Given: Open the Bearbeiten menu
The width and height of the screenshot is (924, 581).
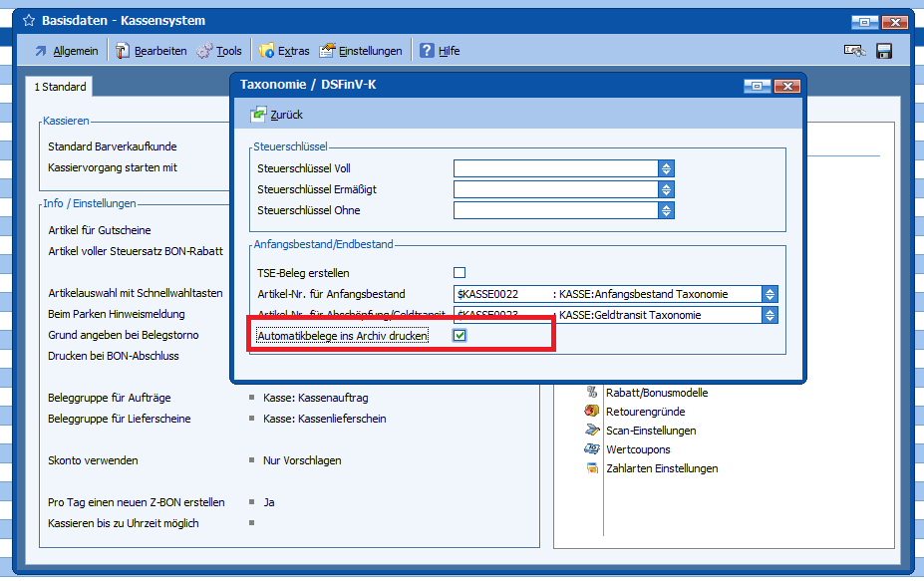Looking at the screenshot, I should pyautogui.click(x=151, y=51).
